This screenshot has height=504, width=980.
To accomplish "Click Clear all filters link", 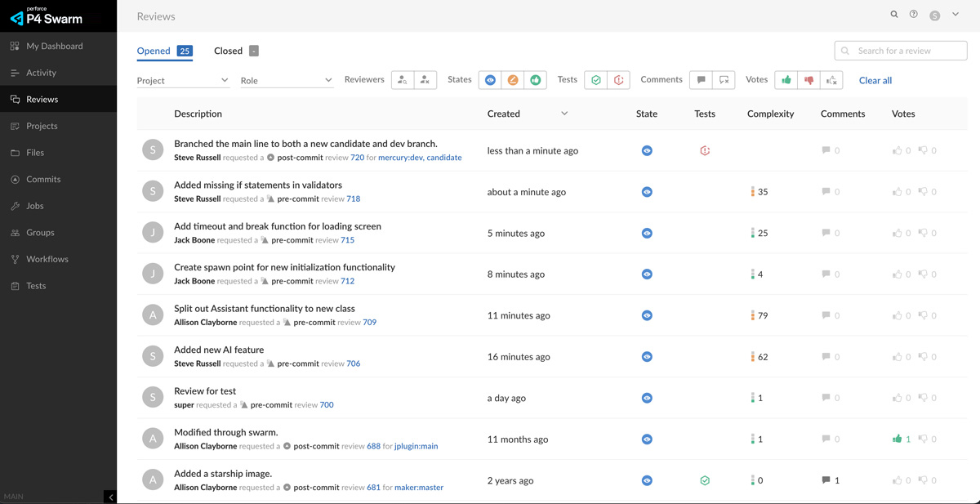I will [x=875, y=80].
